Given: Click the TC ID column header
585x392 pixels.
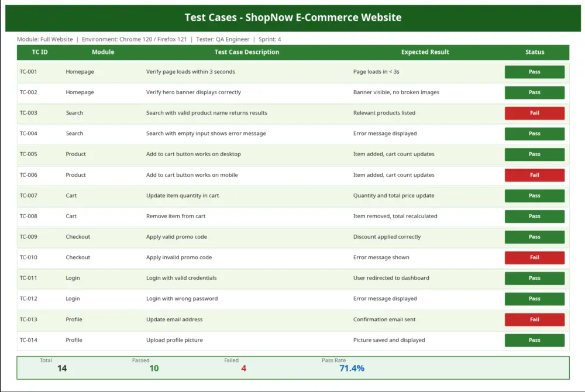Looking at the screenshot, I should point(40,52).
